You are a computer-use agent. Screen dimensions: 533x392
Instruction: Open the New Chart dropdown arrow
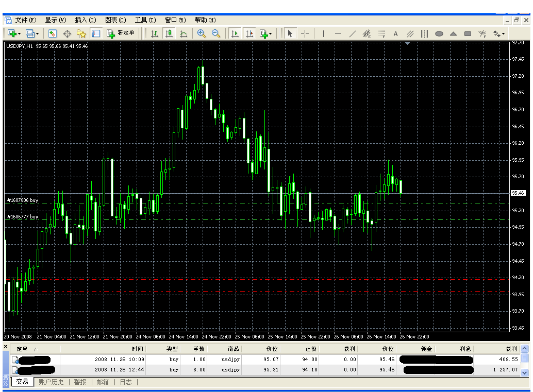[20, 33]
